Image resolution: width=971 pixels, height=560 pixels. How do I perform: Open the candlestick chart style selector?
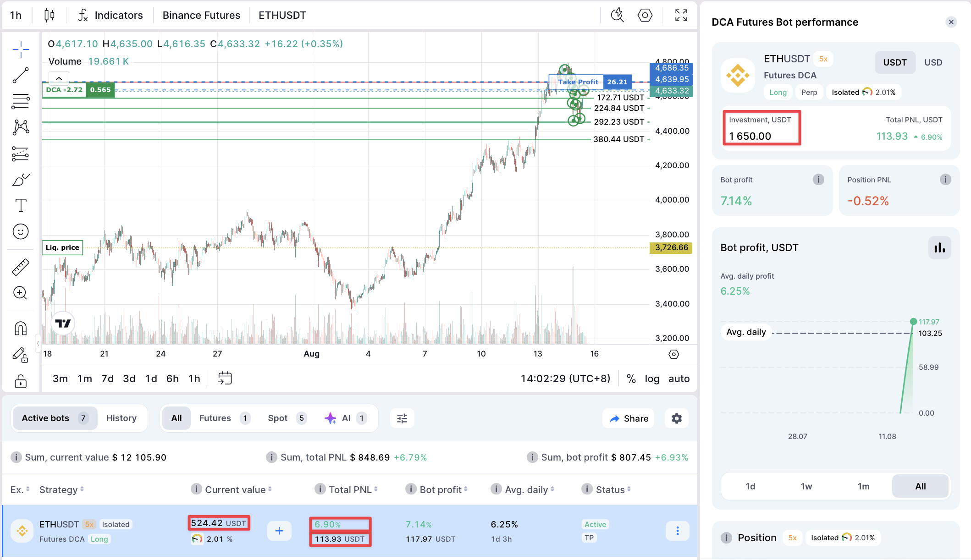point(50,15)
